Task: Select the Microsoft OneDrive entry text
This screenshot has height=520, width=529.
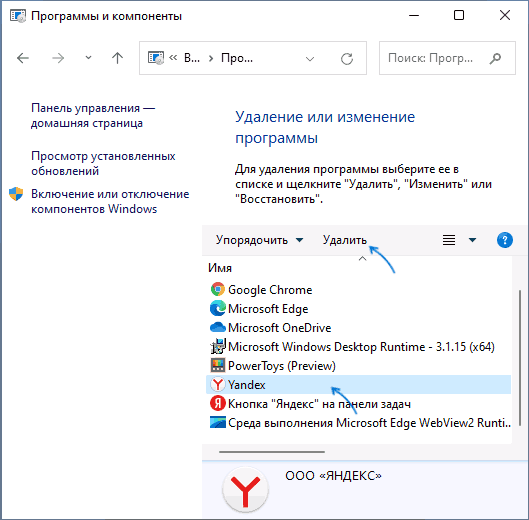Action: coord(279,328)
